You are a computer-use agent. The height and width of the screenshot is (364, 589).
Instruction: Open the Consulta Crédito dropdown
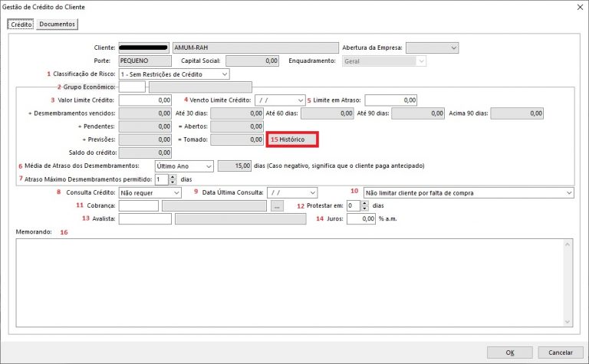pos(176,193)
